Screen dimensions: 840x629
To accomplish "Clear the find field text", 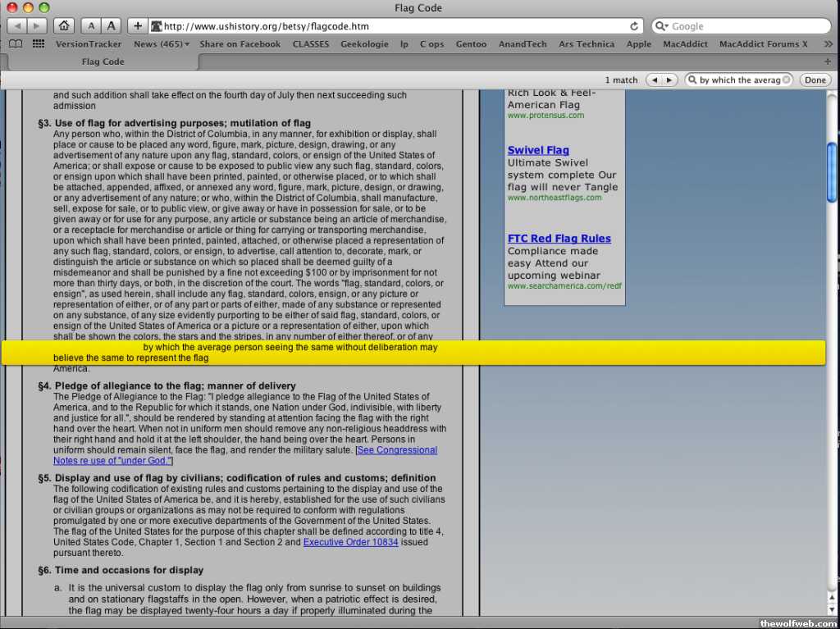I will (787, 80).
